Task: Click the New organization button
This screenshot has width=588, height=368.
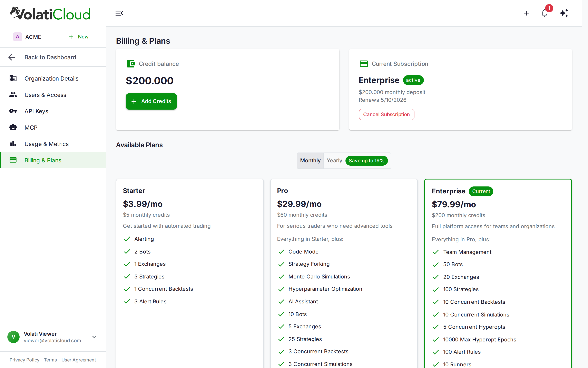Action: [x=78, y=37]
